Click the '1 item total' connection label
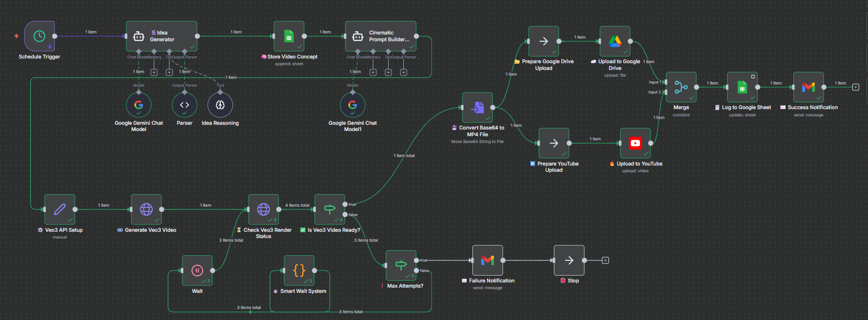The height and width of the screenshot is (320, 868). tap(404, 156)
